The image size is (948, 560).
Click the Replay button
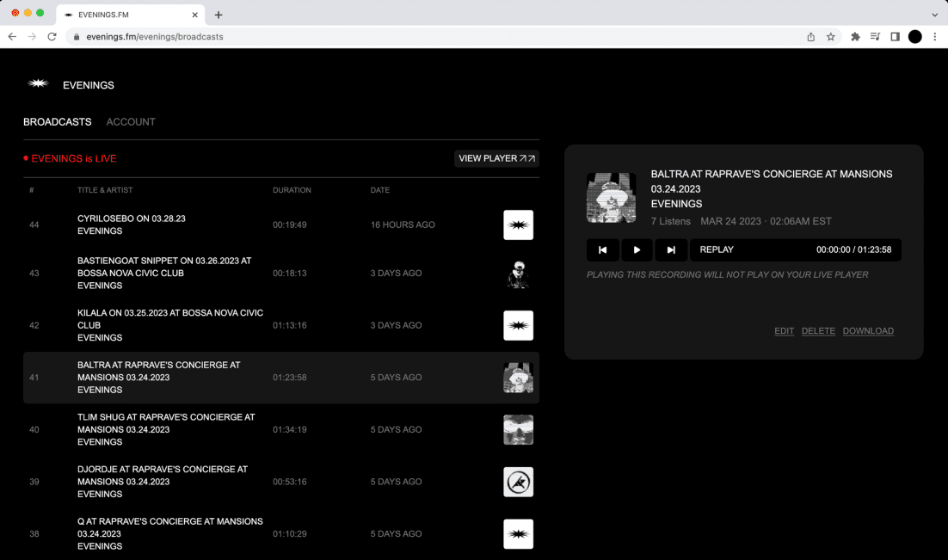[x=717, y=249]
